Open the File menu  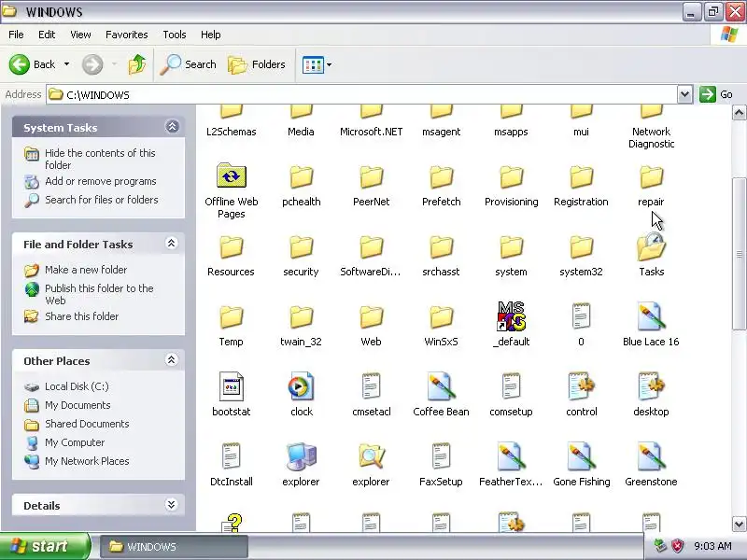click(16, 35)
